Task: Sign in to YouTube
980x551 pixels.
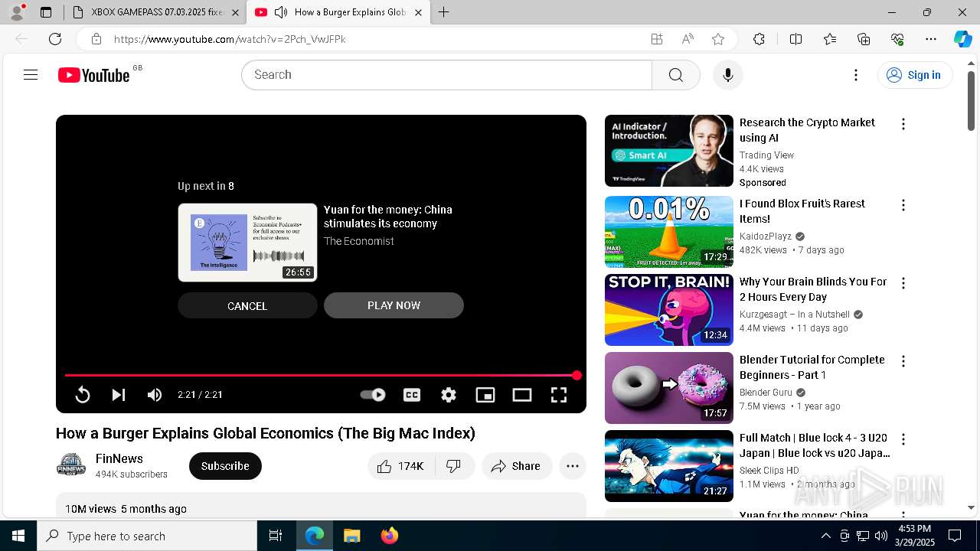Action: click(915, 75)
